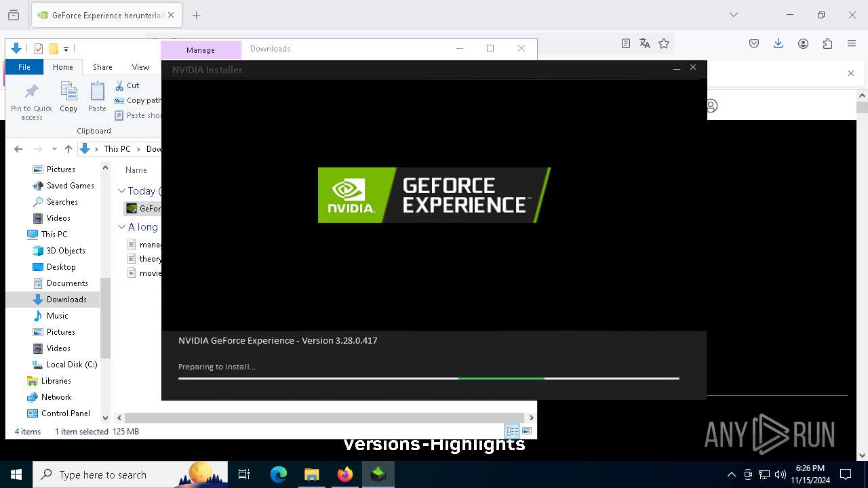Close the NVIDIA Installer window
The width and height of the screenshot is (868, 488).
click(x=693, y=68)
